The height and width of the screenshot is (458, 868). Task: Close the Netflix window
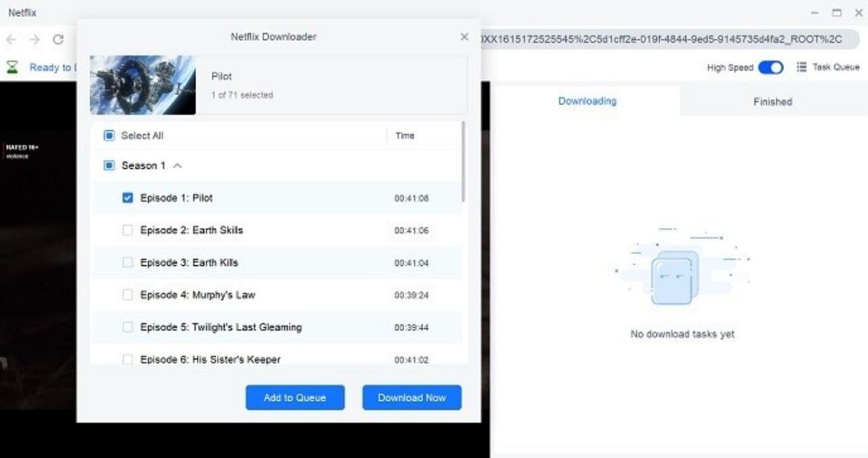coord(858,12)
